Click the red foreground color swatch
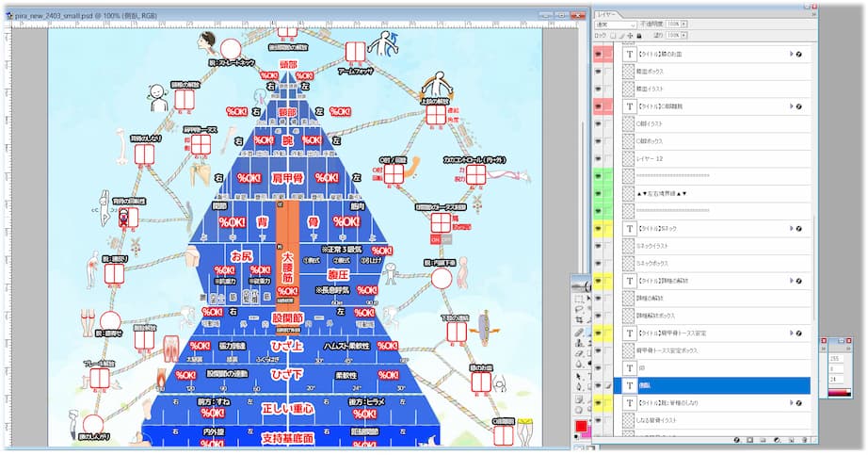This screenshot has width=868, height=455. 582,428
